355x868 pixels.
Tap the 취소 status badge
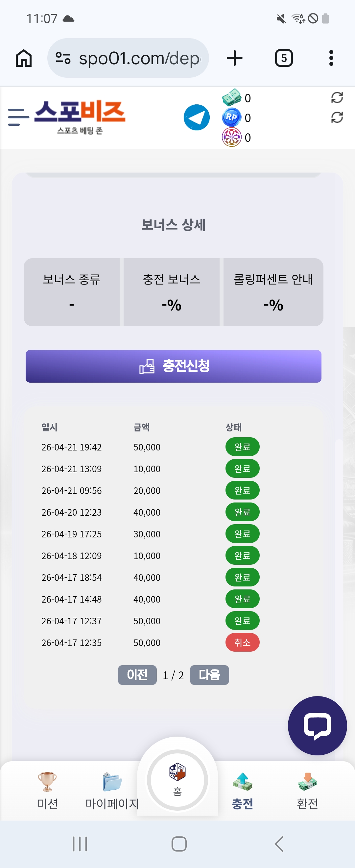tap(242, 642)
